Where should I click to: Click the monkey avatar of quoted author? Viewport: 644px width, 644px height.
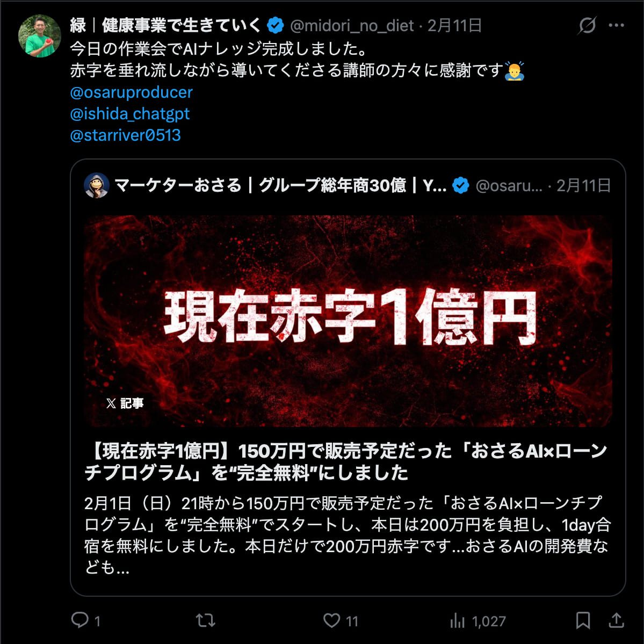point(97,186)
